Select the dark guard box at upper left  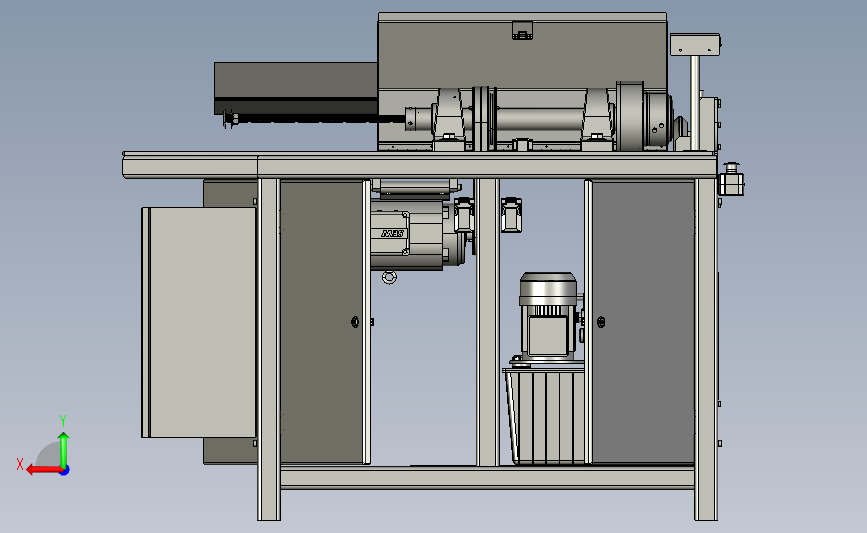[296, 88]
